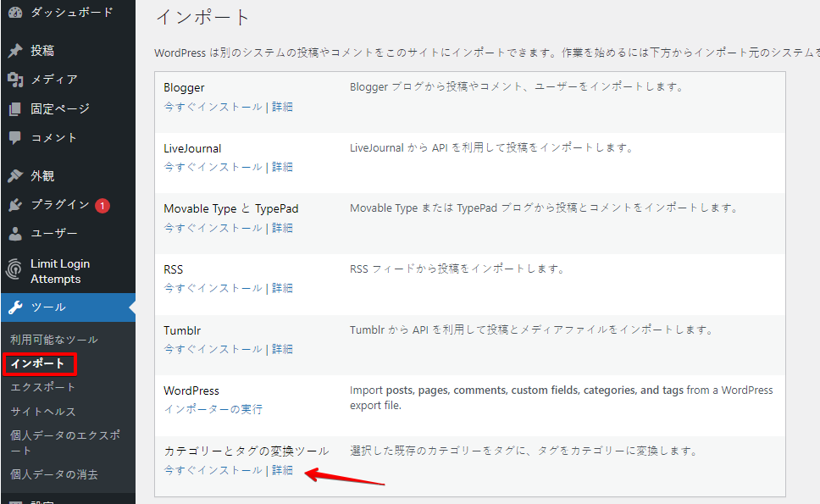Click the red plugin update badge
820x504 pixels.
click(x=102, y=206)
